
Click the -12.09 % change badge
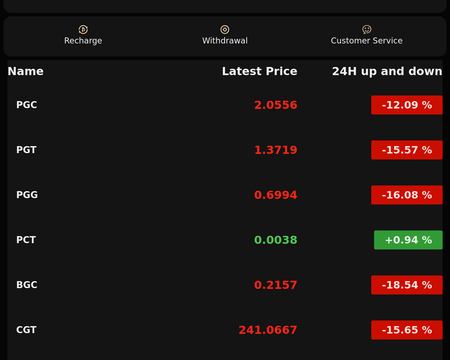pos(407,105)
